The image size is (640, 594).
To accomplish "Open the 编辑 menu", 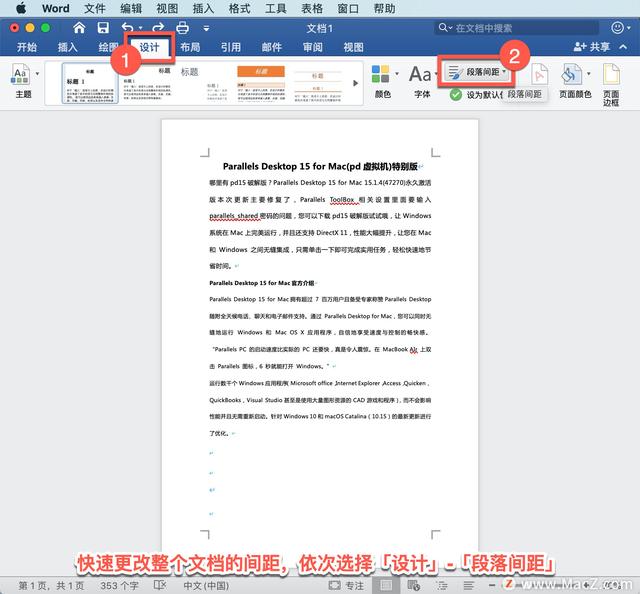I will (x=131, y=9).
